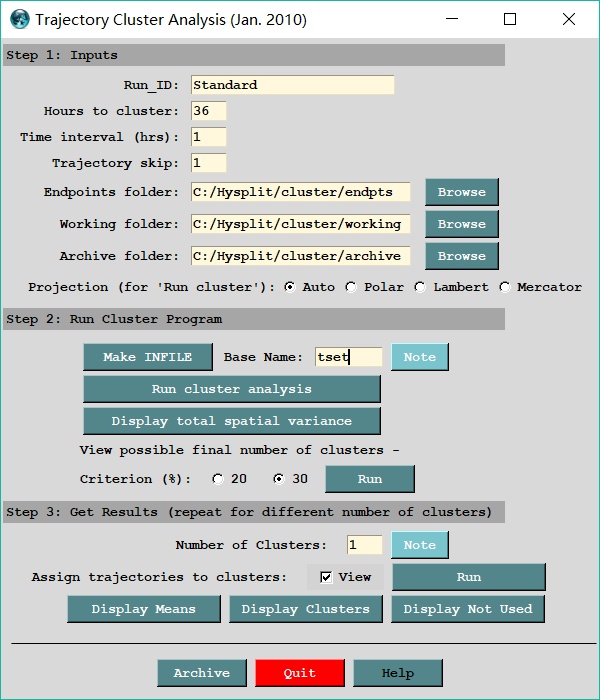Select the Polar projection option
Screen dimensions: 600x700
pyautogui.click(x=351, y=287)
